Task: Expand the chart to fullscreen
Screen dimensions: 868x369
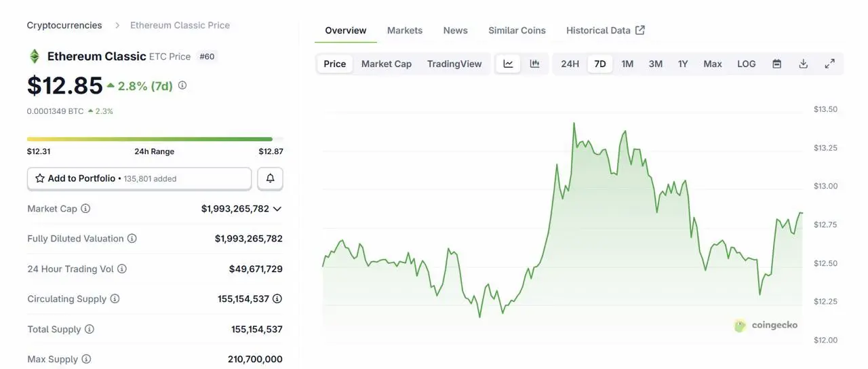Action: 829,64
